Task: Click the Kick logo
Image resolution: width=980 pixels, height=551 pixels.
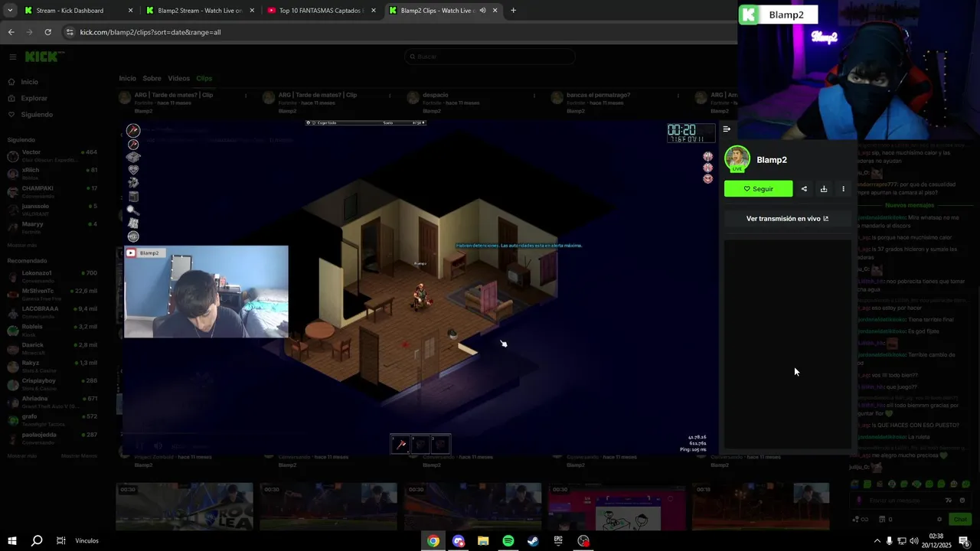Action: pos(44,57)
